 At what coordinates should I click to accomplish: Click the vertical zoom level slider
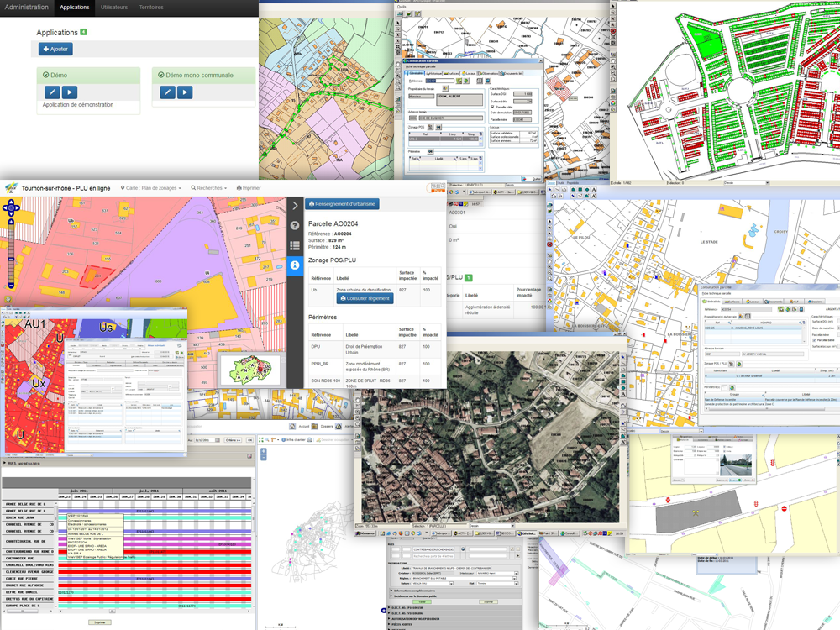click(x=11, y=255)
